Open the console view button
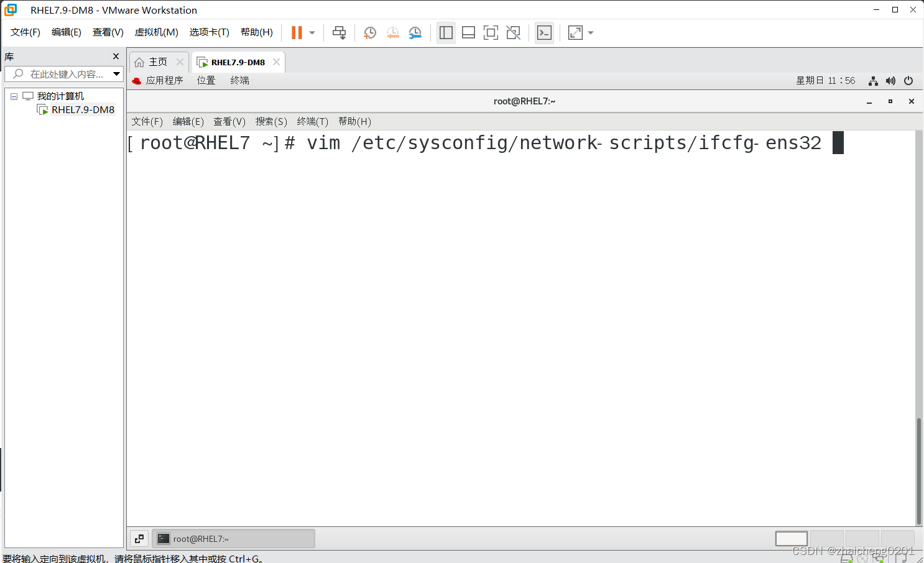 544,33
